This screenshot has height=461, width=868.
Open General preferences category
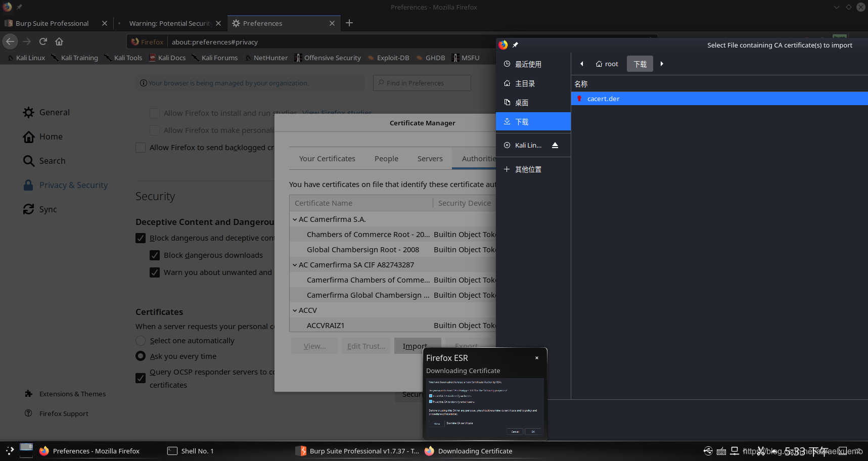click(x=47, y=112)
